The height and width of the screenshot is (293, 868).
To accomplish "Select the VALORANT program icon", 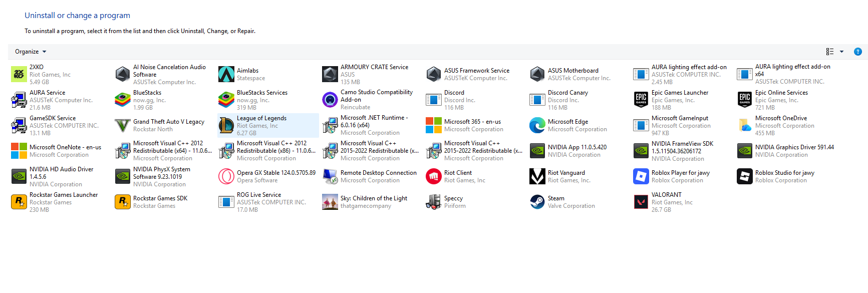I will click(641, 202).
